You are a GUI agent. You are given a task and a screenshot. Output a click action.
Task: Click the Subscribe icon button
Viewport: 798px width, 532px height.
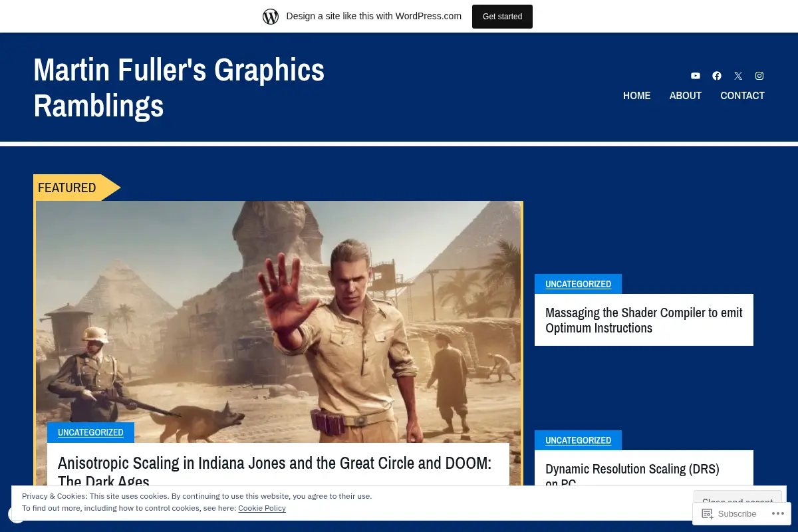pyautogui.click(x=730, y=513)
